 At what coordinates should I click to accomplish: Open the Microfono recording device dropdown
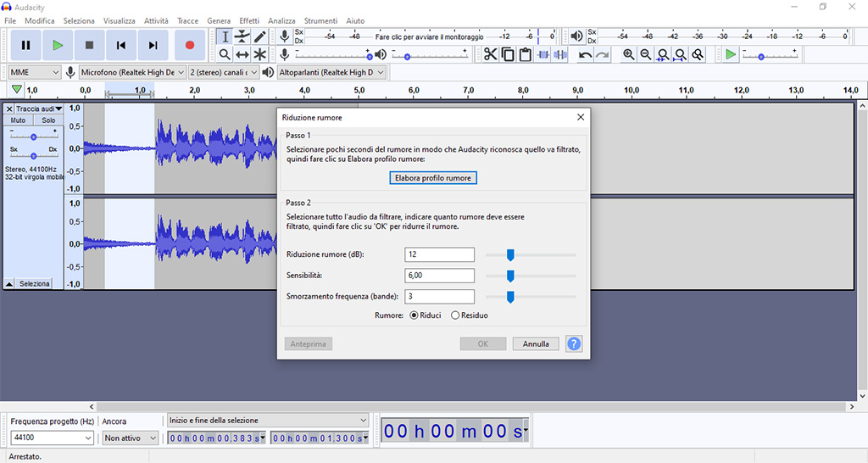coord(132,73)
